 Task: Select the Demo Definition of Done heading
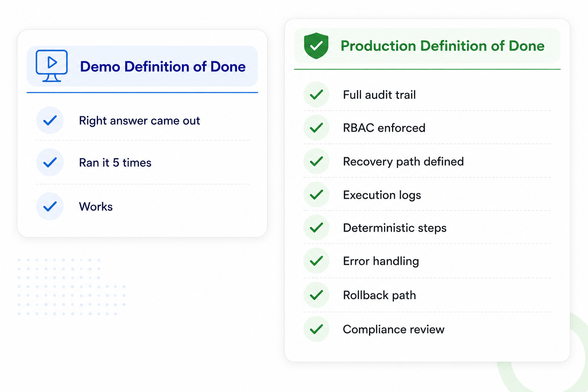(163, 67)
